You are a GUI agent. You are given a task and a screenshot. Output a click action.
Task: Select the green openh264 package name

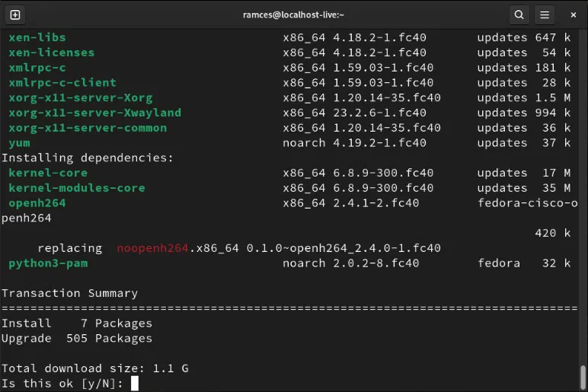coord(37,203)
